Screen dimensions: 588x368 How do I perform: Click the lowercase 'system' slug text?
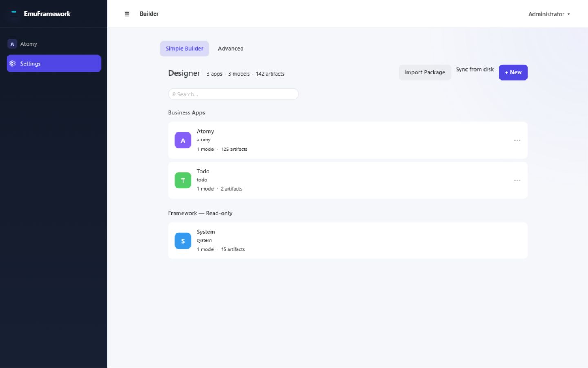[x=204, y=240]
